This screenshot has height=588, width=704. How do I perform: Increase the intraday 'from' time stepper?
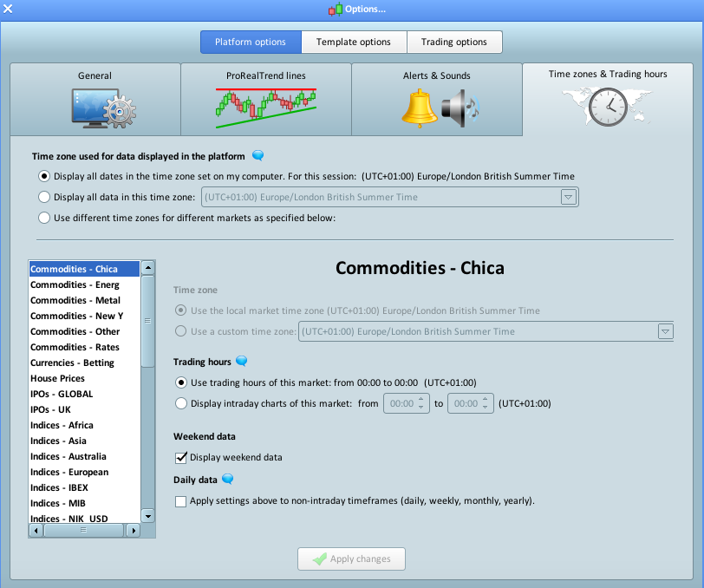click(420, 399)
